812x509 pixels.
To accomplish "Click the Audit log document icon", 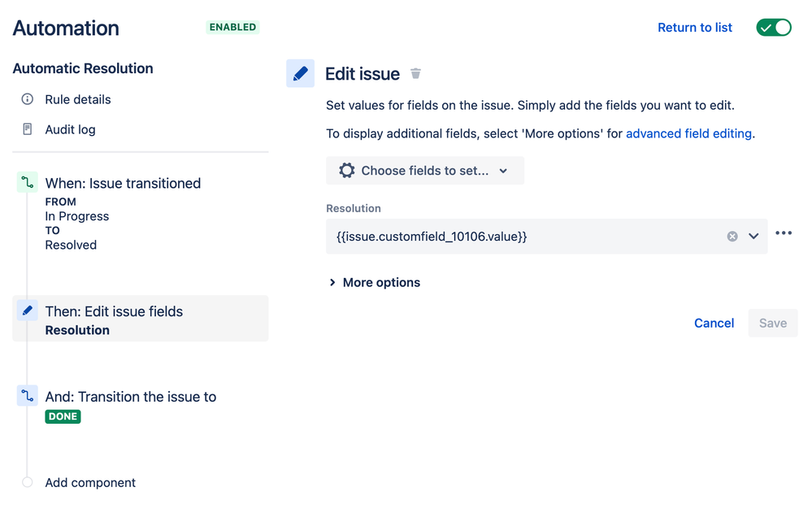I will [x=28, y=129].
